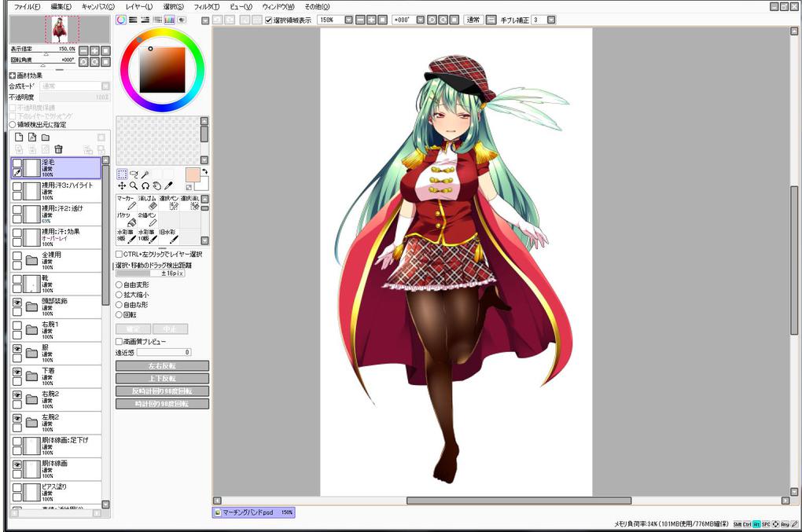Open the キャンバス(C) menu
Image resolution: width=802 pixels, height=532 pixels.
pyautogui.click(x=98, y=6)
